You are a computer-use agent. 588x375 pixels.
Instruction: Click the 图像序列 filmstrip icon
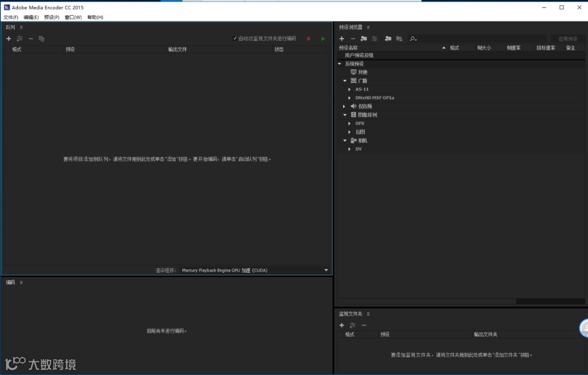(353, 115)
